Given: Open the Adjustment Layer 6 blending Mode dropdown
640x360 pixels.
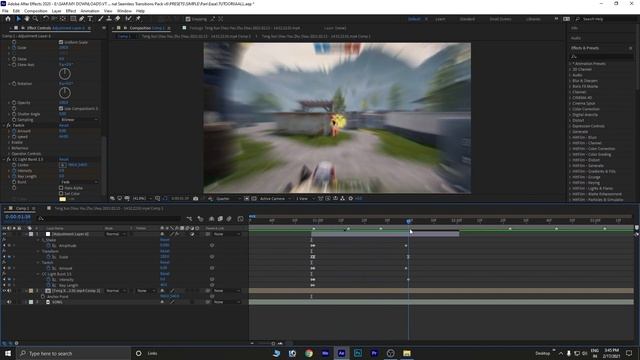Looking at the screenshot, I should pos(116,234).
